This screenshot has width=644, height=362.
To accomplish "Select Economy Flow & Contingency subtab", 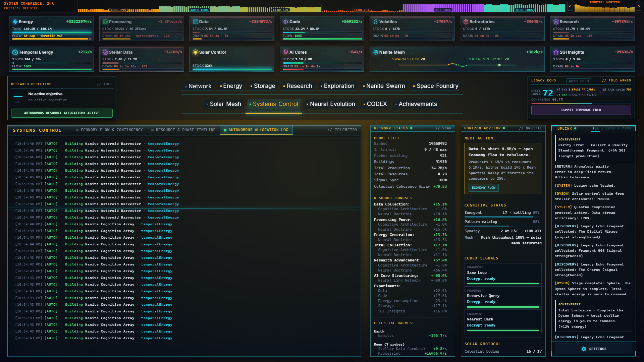I will (x=109, y=130).
